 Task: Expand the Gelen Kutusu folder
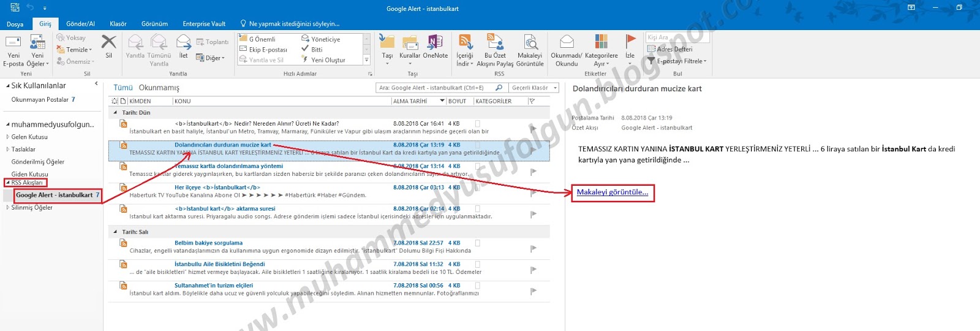(8, 137)
